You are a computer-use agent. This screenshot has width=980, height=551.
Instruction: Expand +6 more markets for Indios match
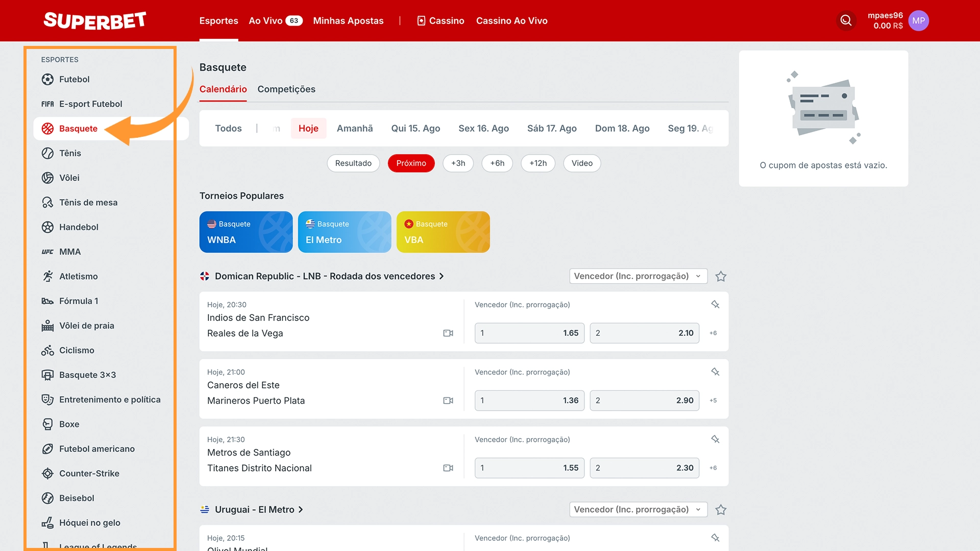coord(713,333)
